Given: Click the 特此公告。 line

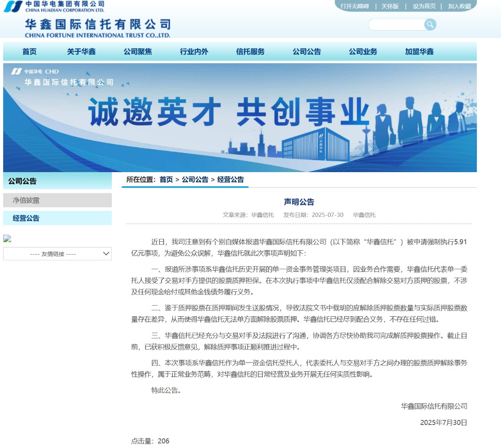Looking at the screenshot, I should pyautogui.click(x=166, y=390).
